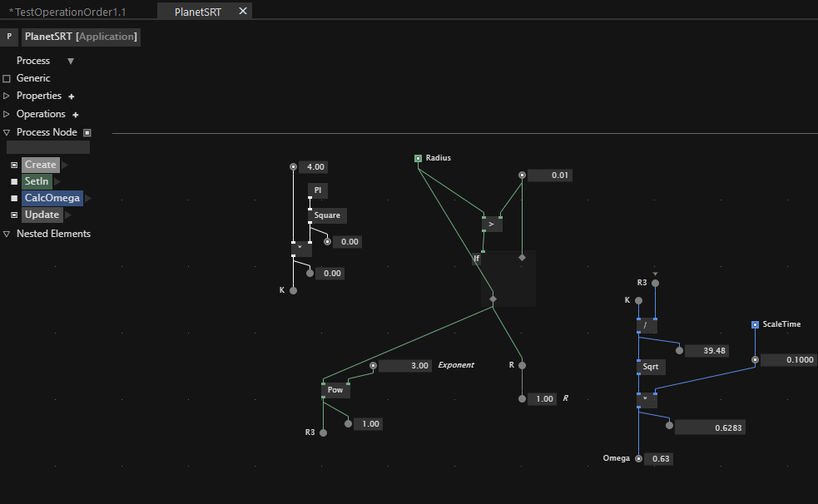Select the CalcOmega operation
The image size is (818, 504).
click(x=52, y=198)
